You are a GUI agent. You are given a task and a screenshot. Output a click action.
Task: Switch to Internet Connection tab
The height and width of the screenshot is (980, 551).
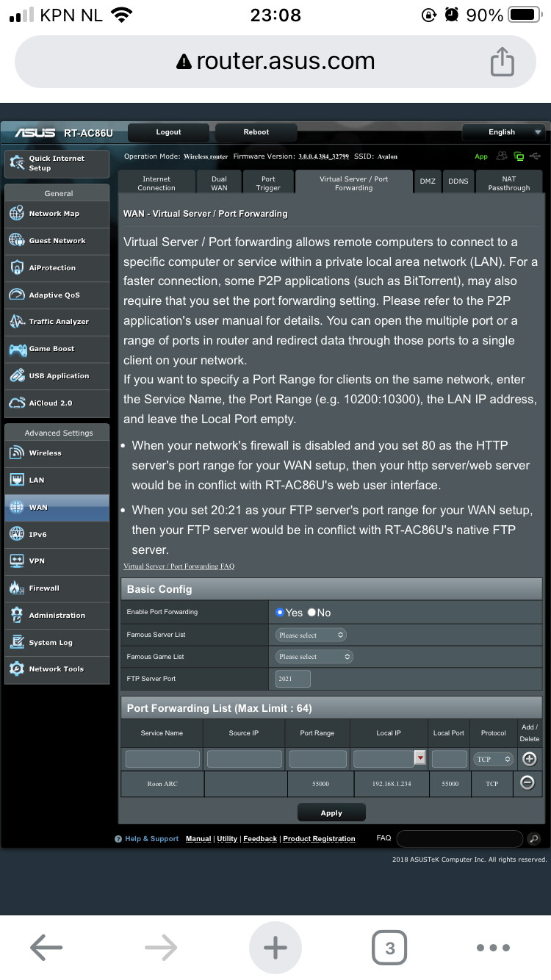[x=156, y=183]
